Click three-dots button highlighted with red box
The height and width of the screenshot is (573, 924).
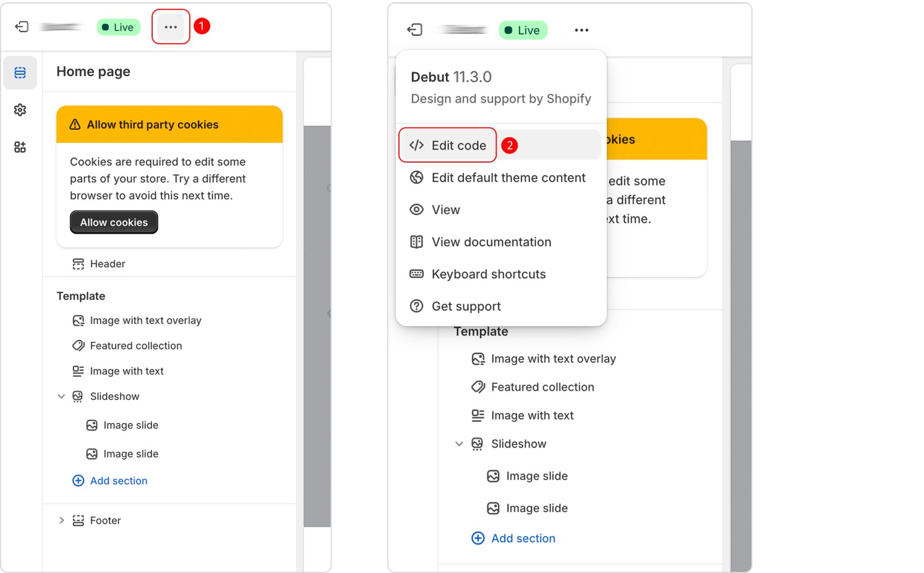[171, 27]
